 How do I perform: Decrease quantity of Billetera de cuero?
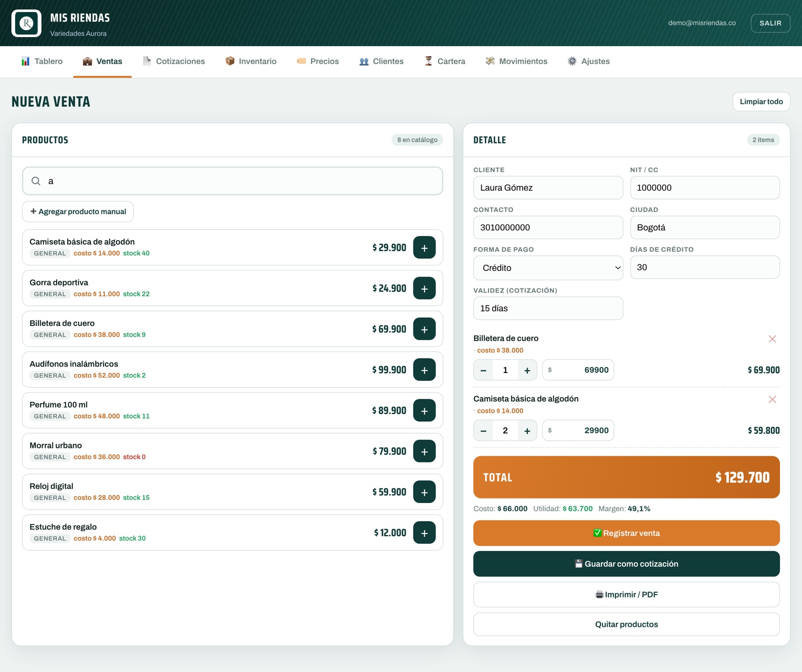tap(483, 370)
